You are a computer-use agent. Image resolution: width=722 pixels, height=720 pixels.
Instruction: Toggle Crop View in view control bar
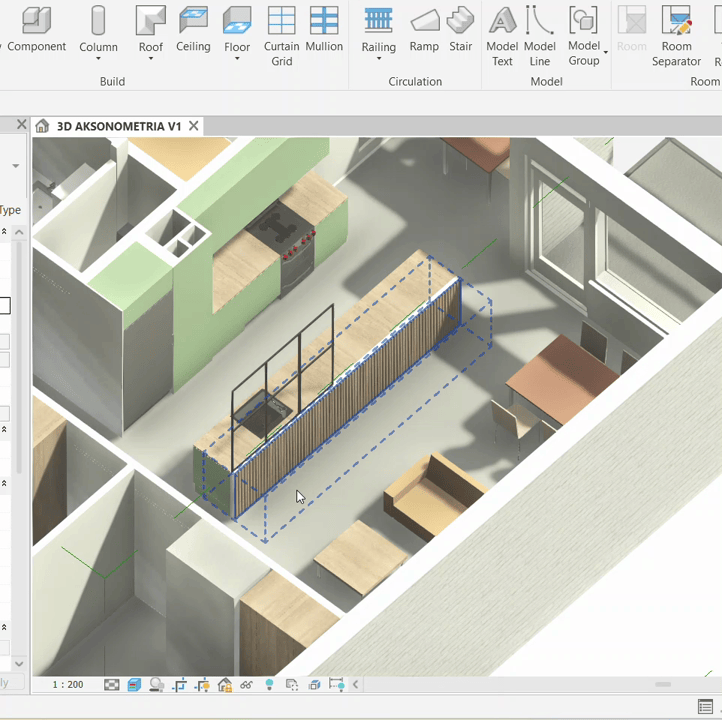180,685
